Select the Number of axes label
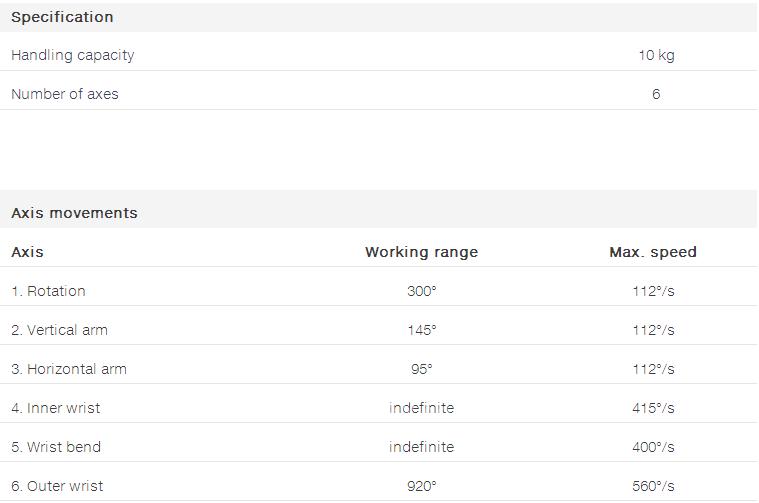 [x=64, y=94]
